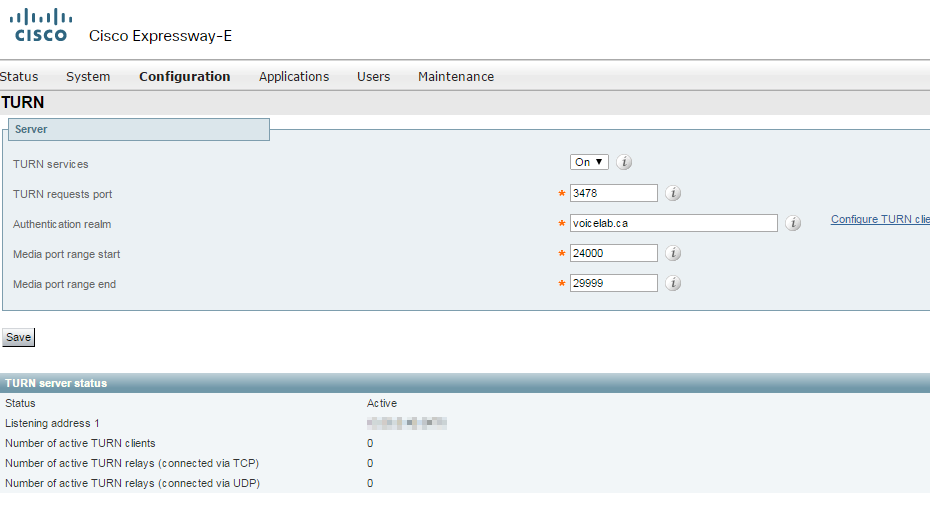Open info icon for Media port range start
The image size is (930, 527).
[x=673, y=253]
